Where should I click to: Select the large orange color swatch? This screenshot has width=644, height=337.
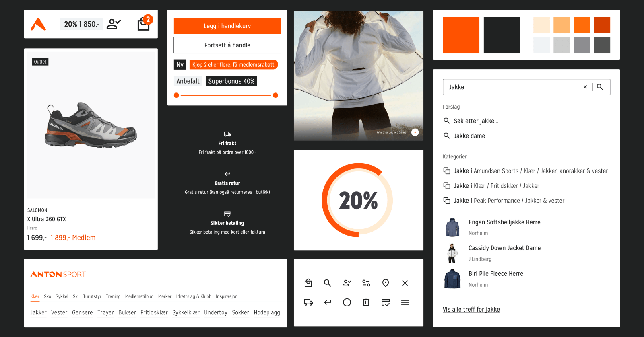coord(461,35)
